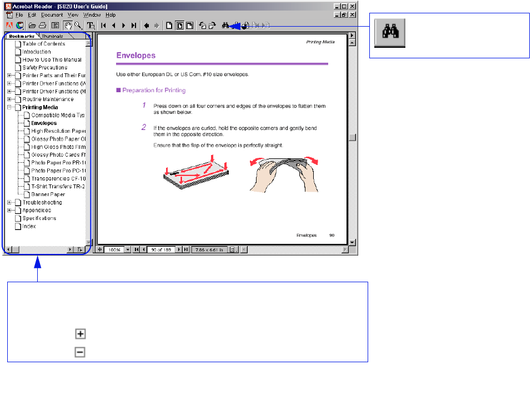532x405 pixels.
Task: Open the Banner Paper bookmark
Action: pos(48,194)
